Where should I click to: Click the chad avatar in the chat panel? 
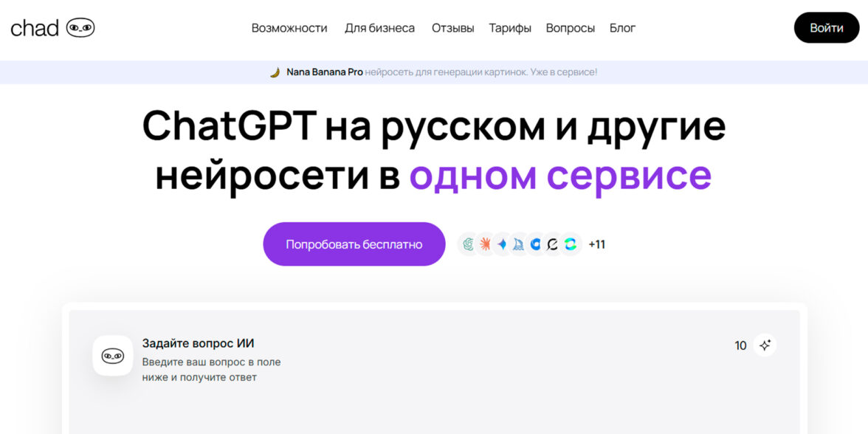pos(112,356)
